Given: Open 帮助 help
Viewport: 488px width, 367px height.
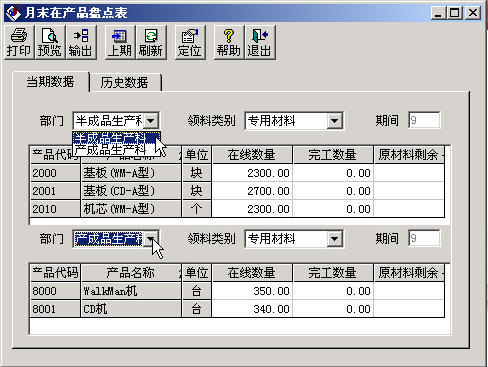Looking at the screenshot, I should pyautogui.click(x=229, y=43).
